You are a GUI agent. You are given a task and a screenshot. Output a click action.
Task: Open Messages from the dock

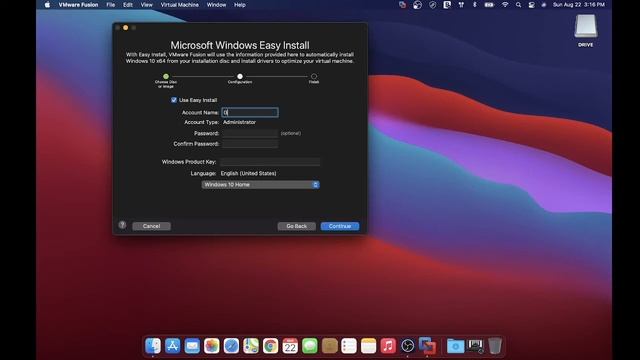click(x=310, y=346)
